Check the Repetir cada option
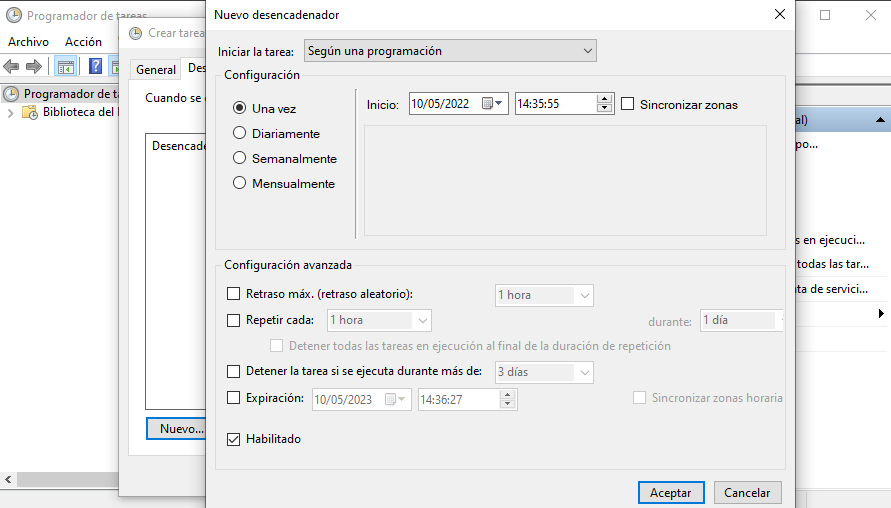 pyautogui.click(x=234, y=321)
